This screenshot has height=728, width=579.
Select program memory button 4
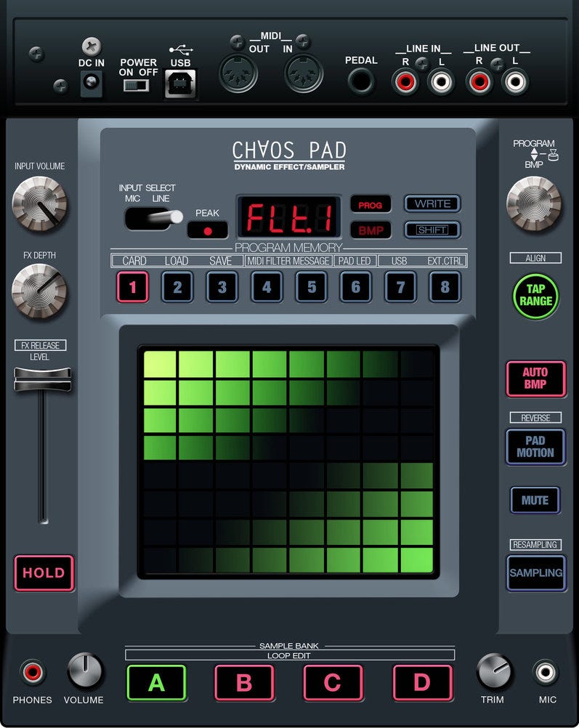267,287
